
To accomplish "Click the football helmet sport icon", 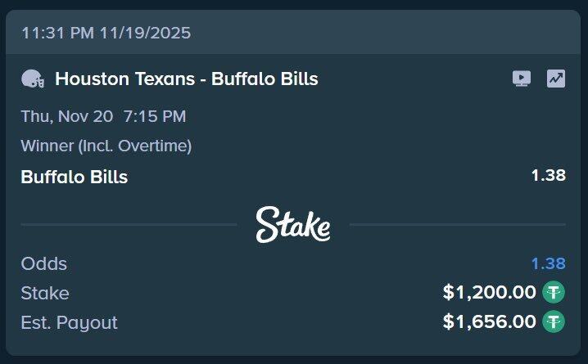I will pyautogui.click(x=33, y=79).
